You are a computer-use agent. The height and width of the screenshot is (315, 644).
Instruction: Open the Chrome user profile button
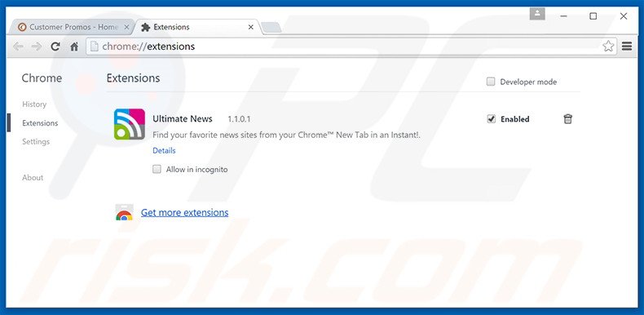point(537,14)
